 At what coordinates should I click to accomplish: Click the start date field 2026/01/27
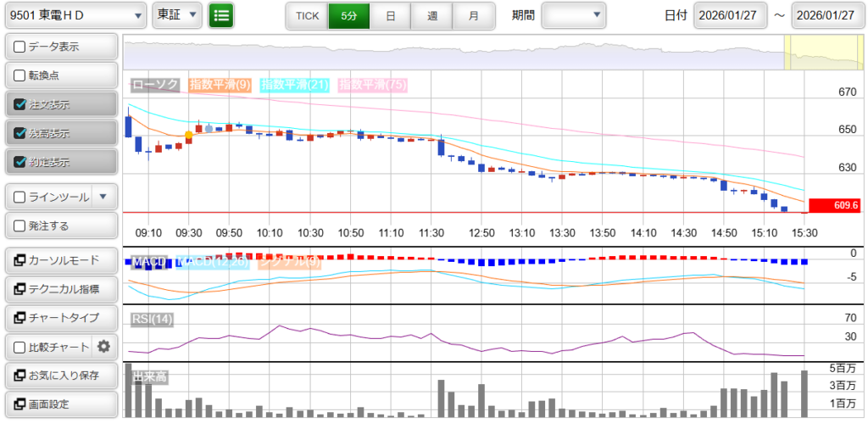coord(730,15)
